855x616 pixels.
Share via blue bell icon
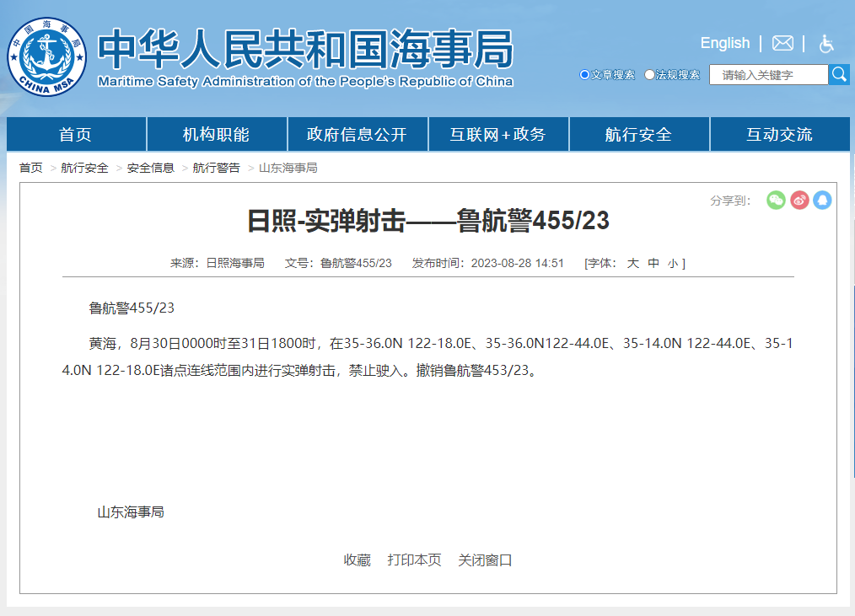coord(822,200)
